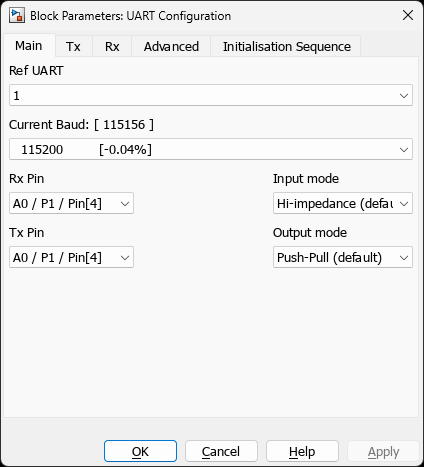Click the Output mode label
Viewport: 424px width, 467px height.
[310, 233]
